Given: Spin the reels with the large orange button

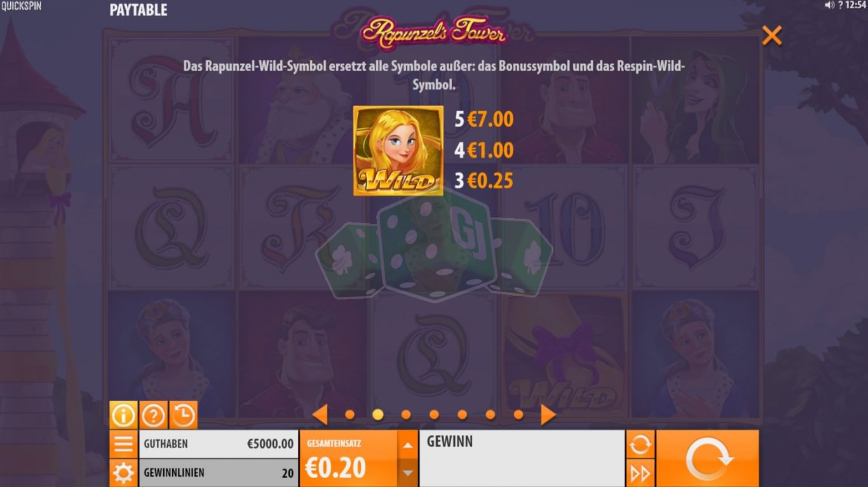Looking at the screenshot, I should click(708, 458).
